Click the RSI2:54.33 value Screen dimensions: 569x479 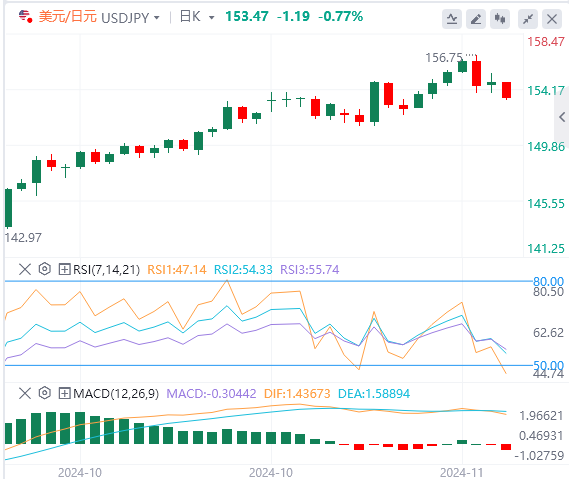[243, 270]
